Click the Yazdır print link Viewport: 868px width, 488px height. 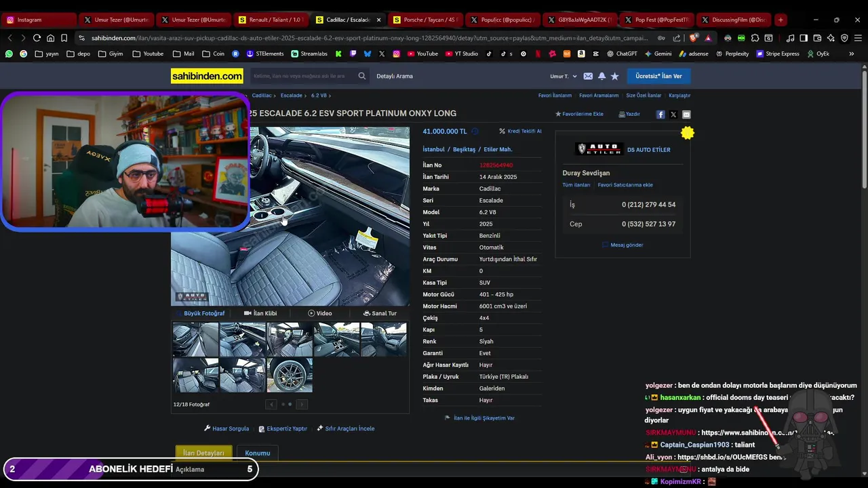point(629,115)
